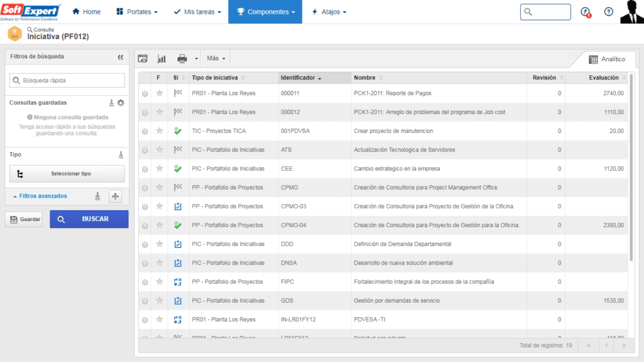This screenshot has width=644, height=362.
Task: Select radio button for the DDD row
Action: coord(145,245)
